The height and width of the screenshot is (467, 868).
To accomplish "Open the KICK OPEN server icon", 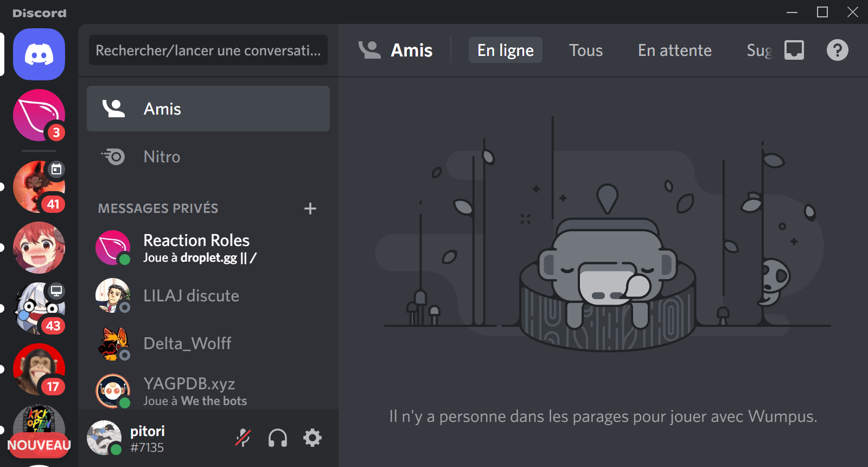I will 39,420.
